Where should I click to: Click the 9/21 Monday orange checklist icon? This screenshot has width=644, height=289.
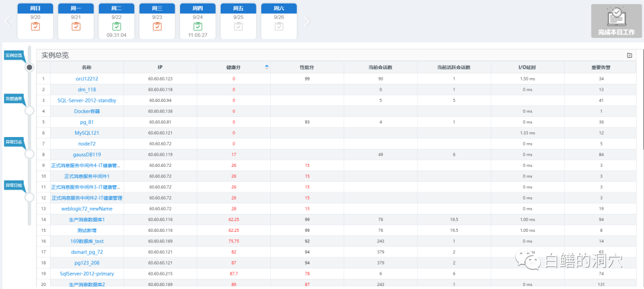76,26
